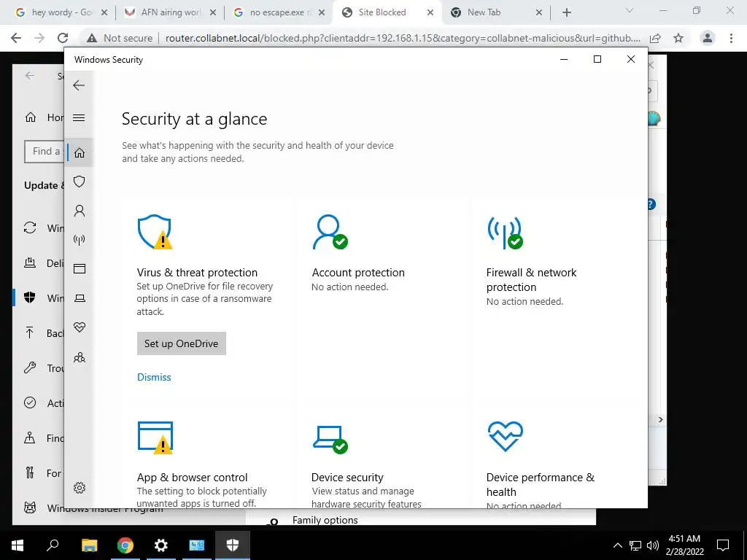747x560 pixels.
Task: Select Home icon in Windows Security sidebar
Action: (80, 152)
